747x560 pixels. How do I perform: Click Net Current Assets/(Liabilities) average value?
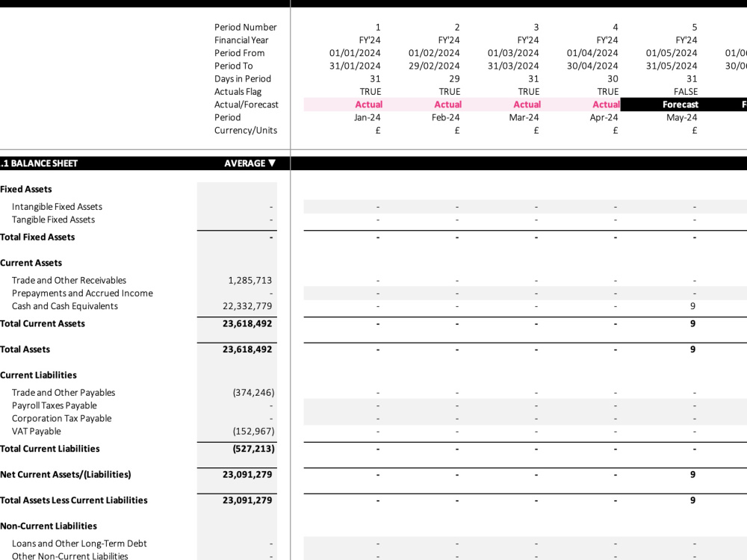[247, 475]
